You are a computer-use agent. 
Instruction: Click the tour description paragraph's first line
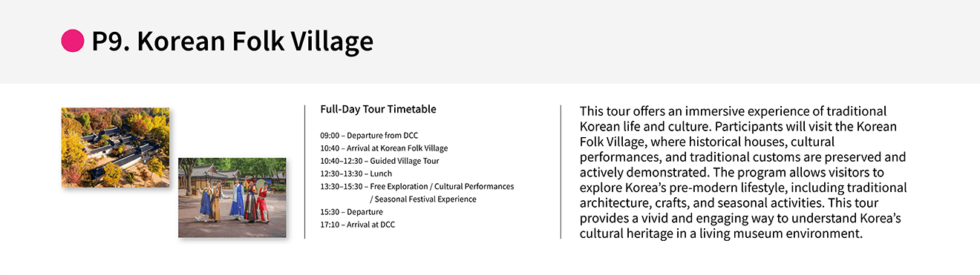(x=733, y=111)
